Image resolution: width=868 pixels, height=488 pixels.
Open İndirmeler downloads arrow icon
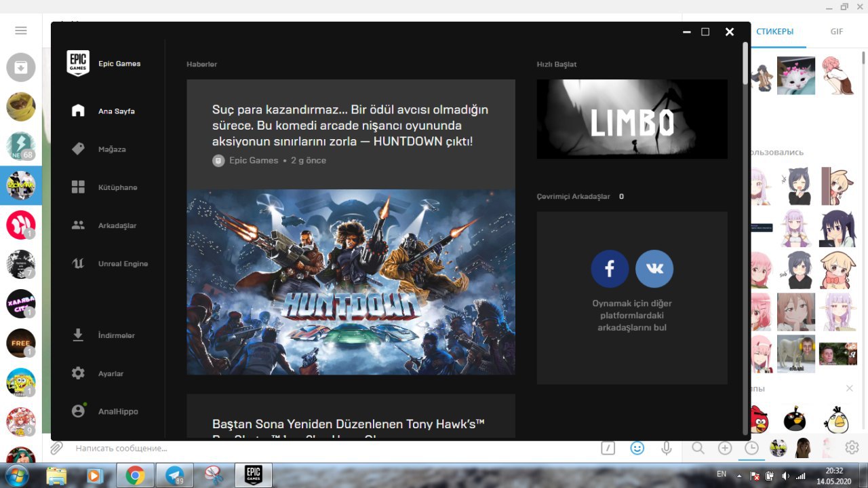(78, 335)
